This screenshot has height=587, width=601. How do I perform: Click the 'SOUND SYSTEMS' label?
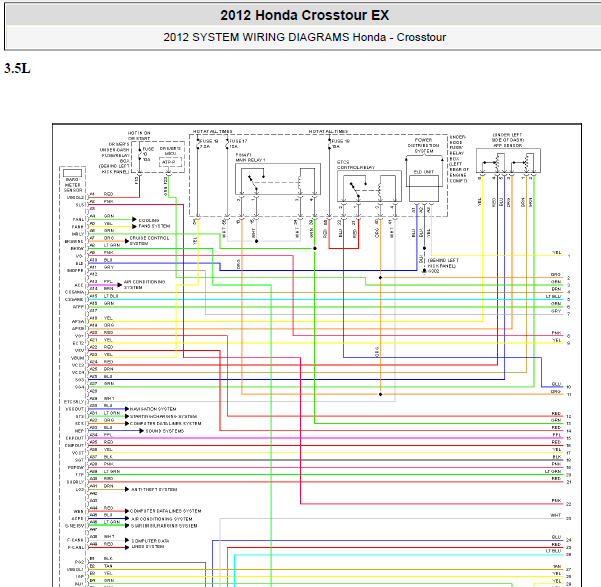pyautogui.click(x=165, y=431)
